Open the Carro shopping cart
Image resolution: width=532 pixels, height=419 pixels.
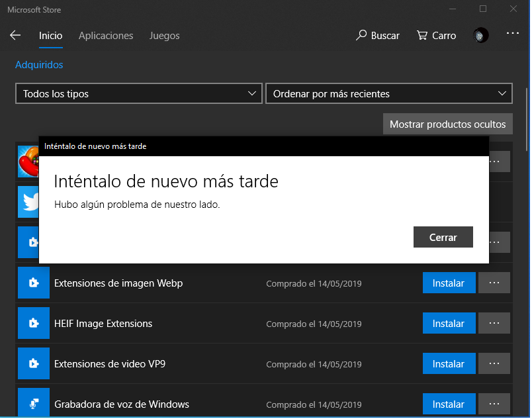tap(436, 35)
